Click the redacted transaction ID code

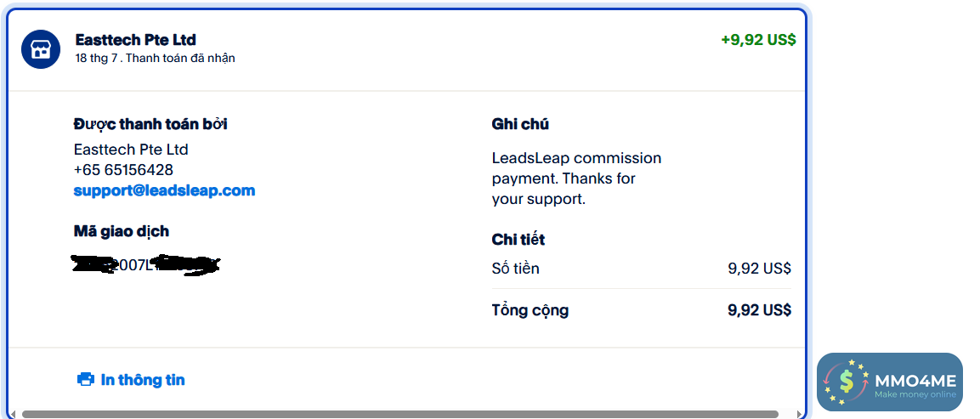[145, 265]
